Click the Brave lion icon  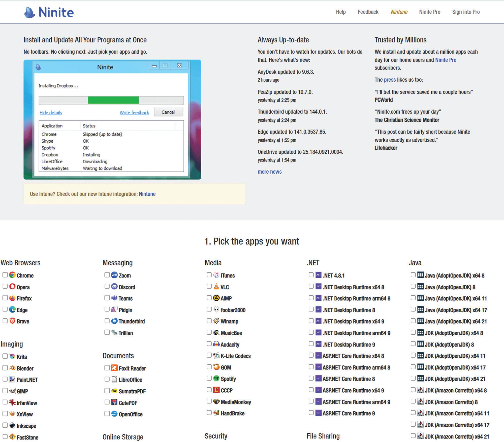click(12, 321)
